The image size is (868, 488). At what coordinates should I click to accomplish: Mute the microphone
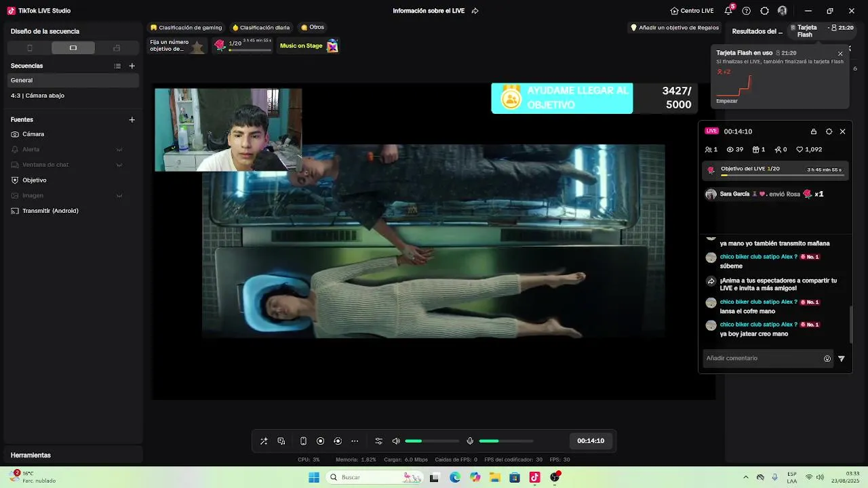pyautogui.click(x=470, y=441)
